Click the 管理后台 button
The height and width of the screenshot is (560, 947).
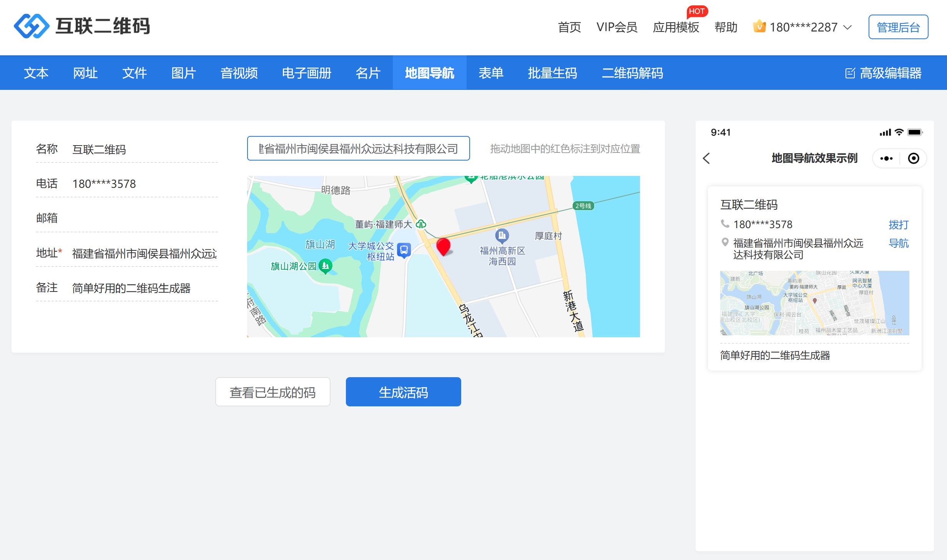[898, 27]
